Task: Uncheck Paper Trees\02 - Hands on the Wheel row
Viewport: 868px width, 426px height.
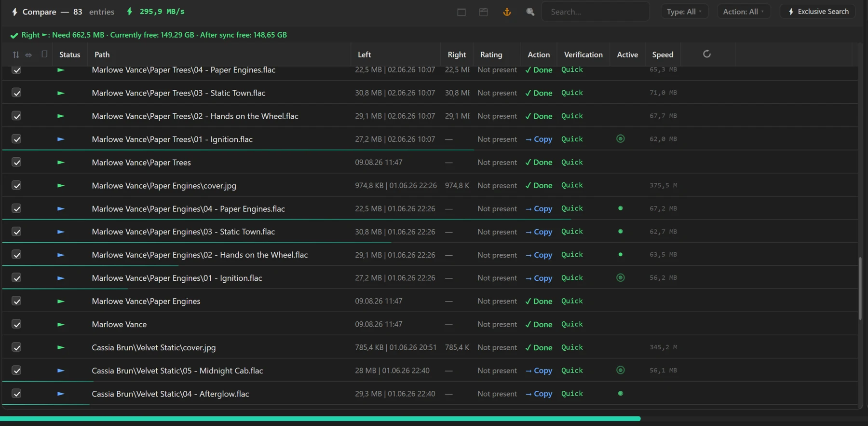Action: pos(16,116)
